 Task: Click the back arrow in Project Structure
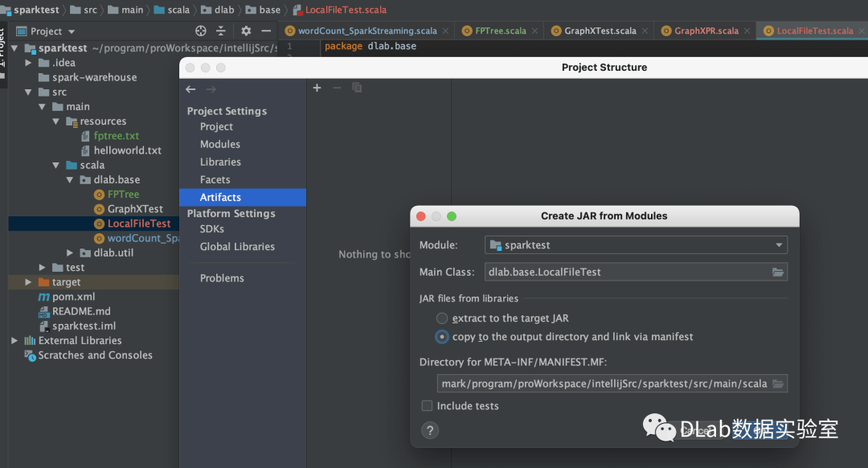[190, 89]
